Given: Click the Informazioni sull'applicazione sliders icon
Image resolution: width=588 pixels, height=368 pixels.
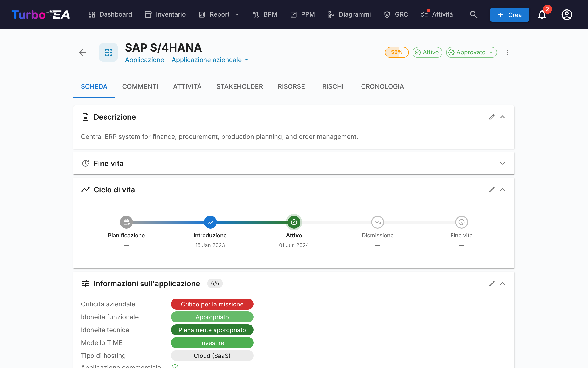Looking at the screenshot, I should [85, 284].
